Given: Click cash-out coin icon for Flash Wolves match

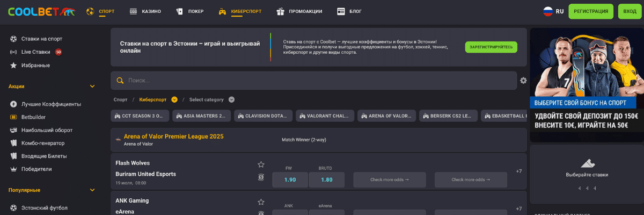Looking at the screenshot, I should point(261,177).
